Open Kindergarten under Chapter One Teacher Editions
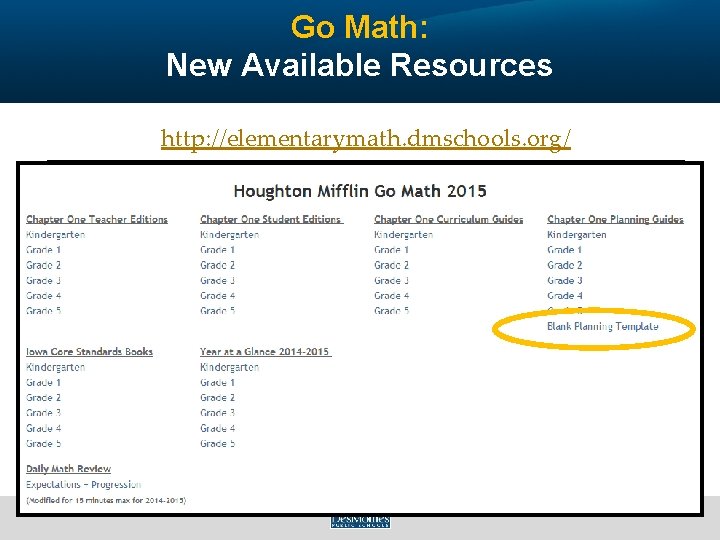Screen dimensions: 720x540 click(x=56, y=235)
